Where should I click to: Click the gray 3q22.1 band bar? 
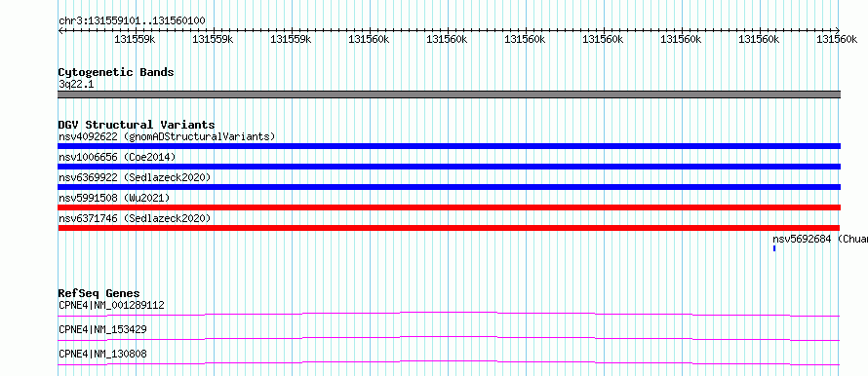[x=449, y=94]
